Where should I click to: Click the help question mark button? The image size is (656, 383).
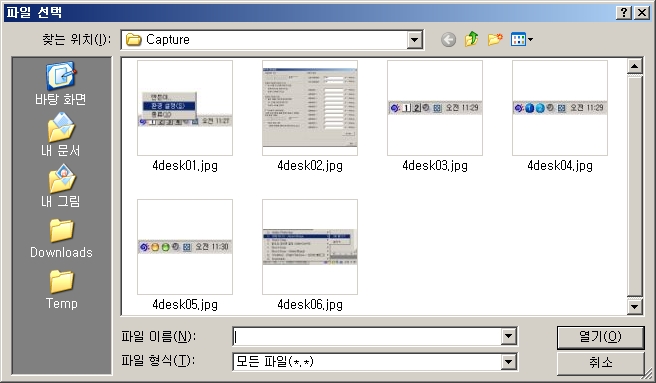pyautogui.click(x=623, y=13)
